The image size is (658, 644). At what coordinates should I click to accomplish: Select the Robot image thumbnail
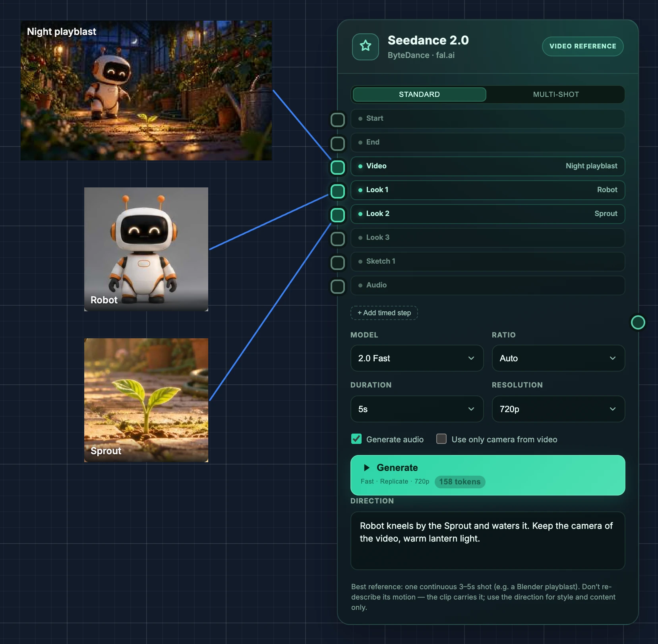146,249
